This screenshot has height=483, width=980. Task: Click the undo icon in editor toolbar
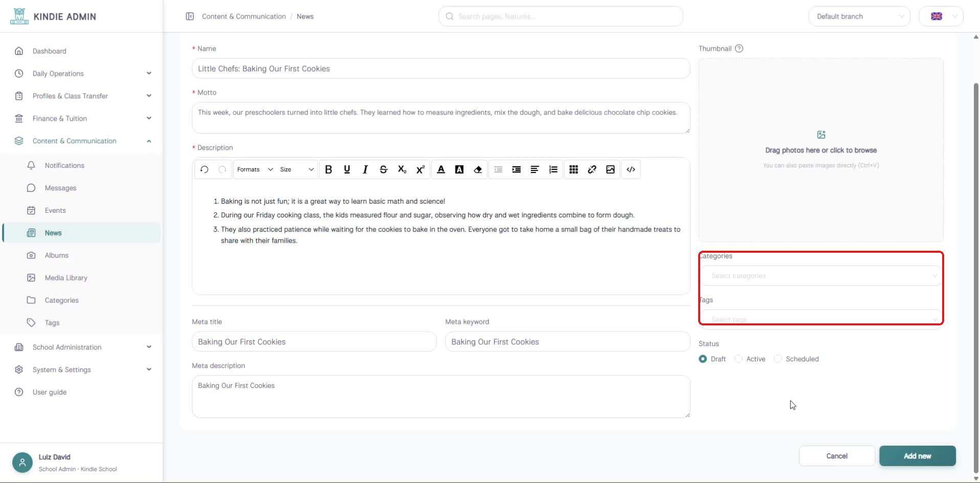[204, 169]
